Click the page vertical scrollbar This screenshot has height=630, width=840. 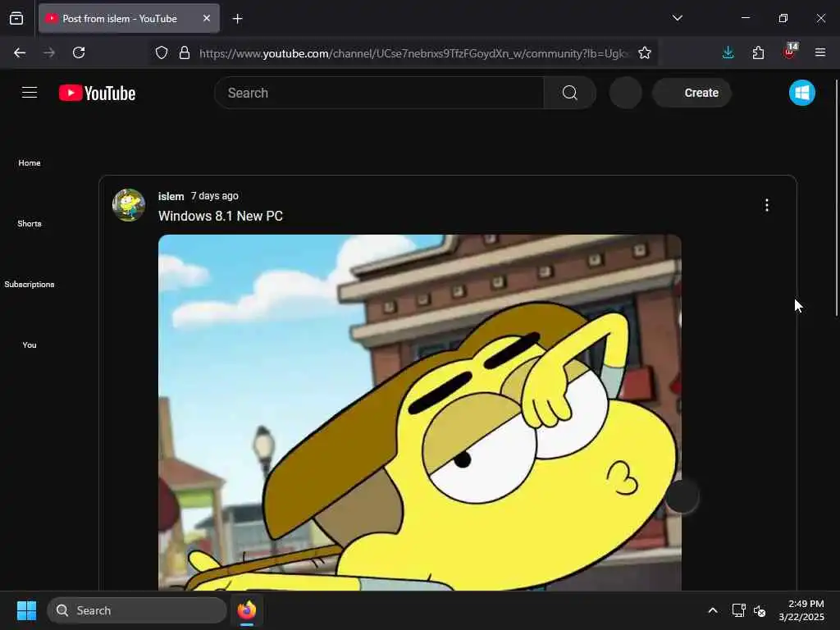tap(836, 199)
